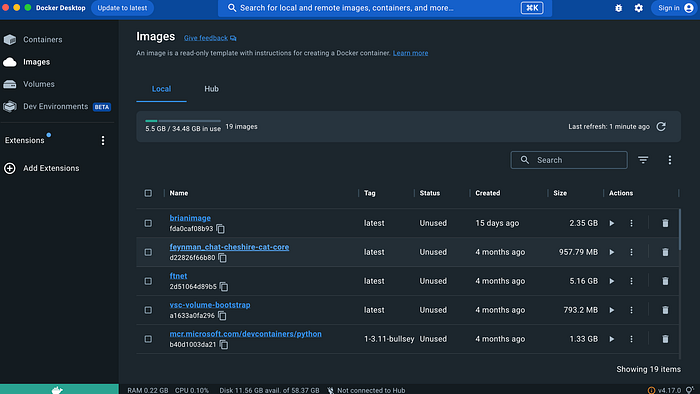The height and width of the screenshot is (394, 700).
Task: Delete the vsc-volume-bootstrap image
Action: tap(665, 310)
